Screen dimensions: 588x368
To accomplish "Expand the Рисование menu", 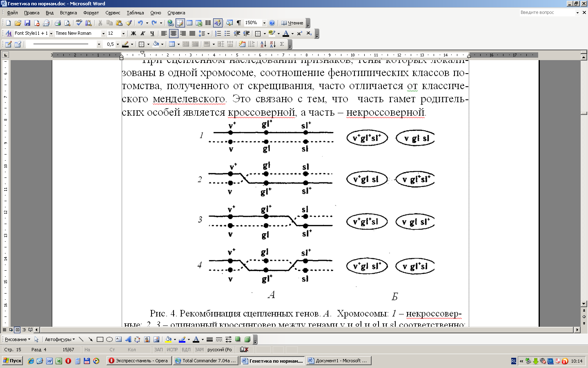I will click(17, 339).
